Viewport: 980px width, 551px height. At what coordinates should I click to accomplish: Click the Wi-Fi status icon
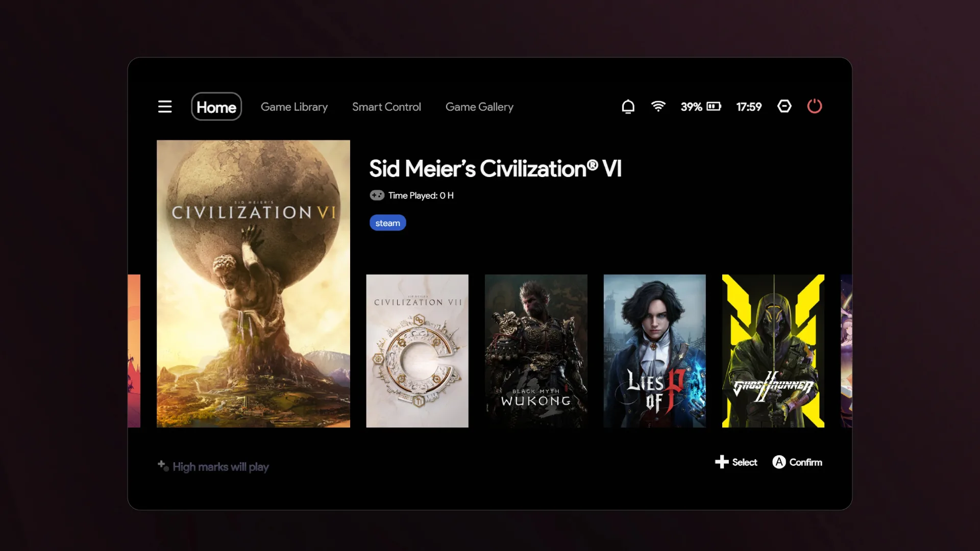pos(658,106)
